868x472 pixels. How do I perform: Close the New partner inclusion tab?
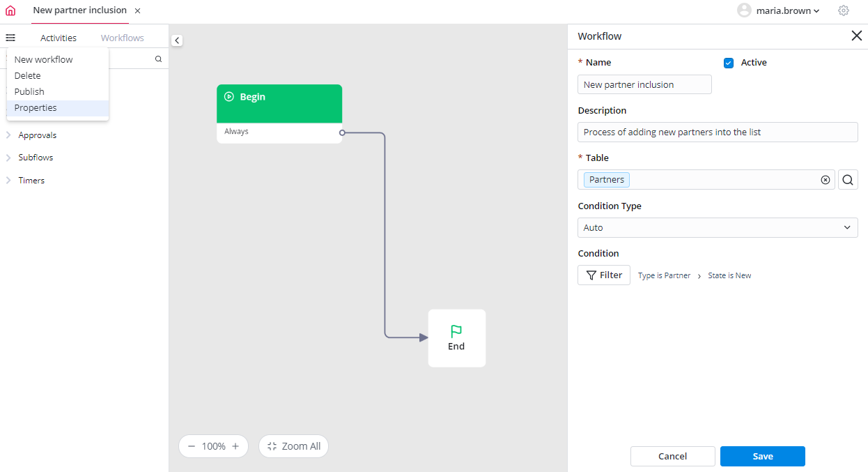[x=137, y=11]
